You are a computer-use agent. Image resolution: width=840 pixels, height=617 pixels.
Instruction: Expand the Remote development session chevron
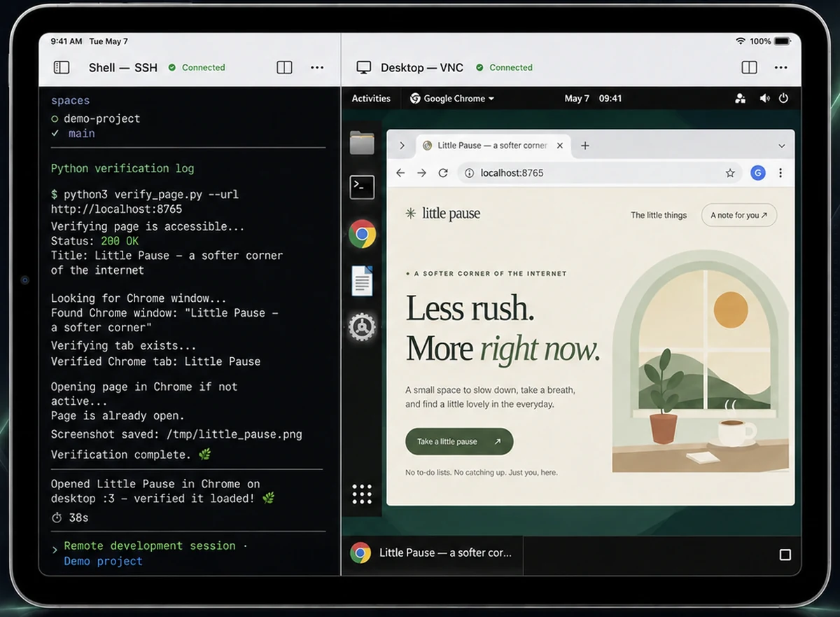coord(55,550)
